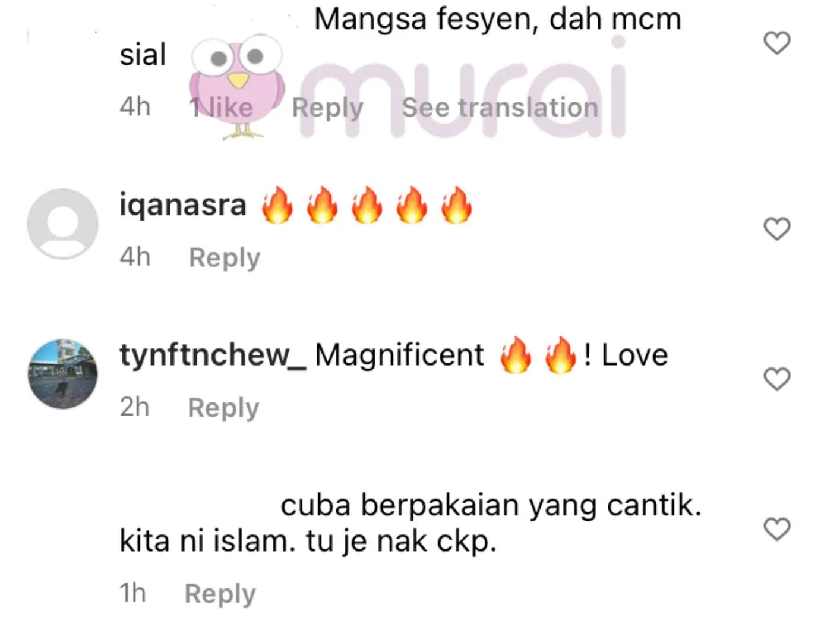The height and width of the screenshot is (642, 840).
Task: Like tynftnchew_'s Magnificent comment
Action: 776,379
